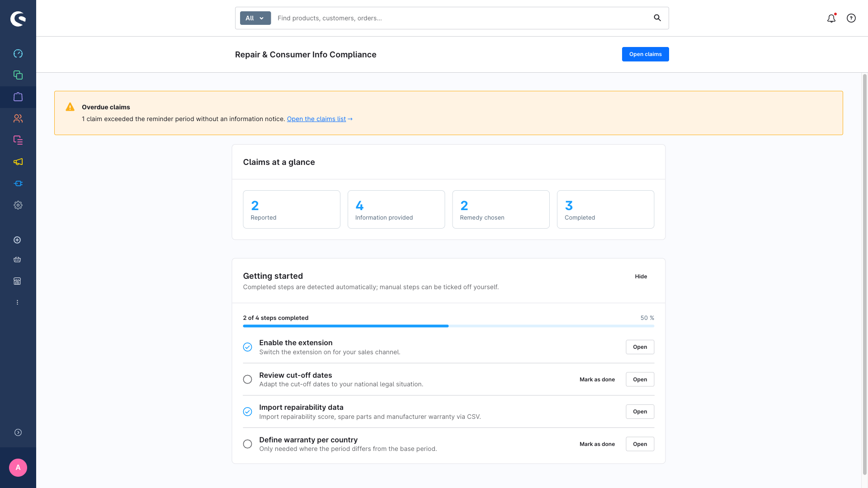Click the search magnifier icon
868x488 pixels.
[x=657, y=18]
